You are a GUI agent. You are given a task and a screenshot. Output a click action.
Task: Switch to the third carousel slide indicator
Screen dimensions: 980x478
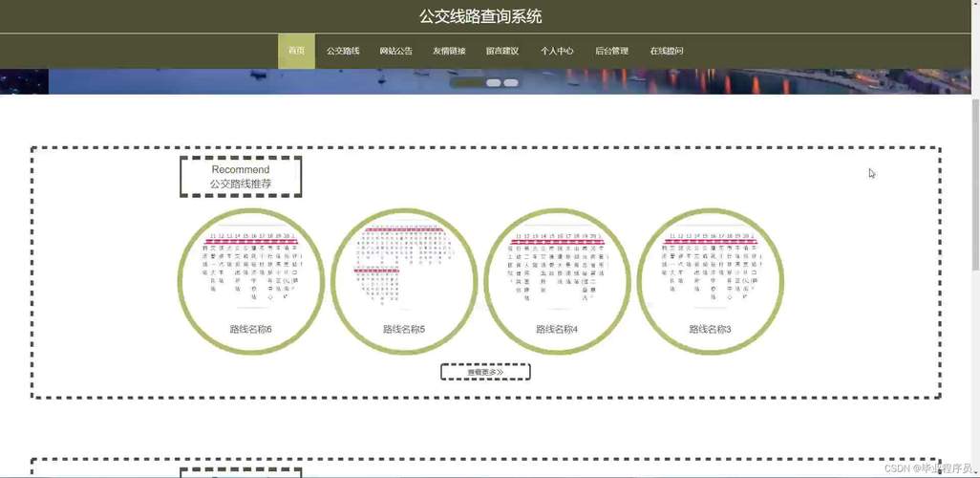(511, 83)
